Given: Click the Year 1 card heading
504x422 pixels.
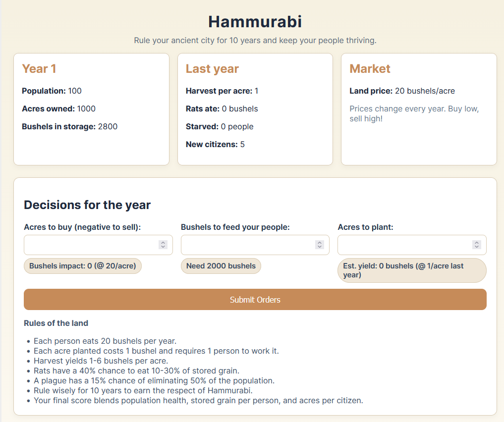Looking at the screenshot, I should pyautogui.click(x=39, y=69).
